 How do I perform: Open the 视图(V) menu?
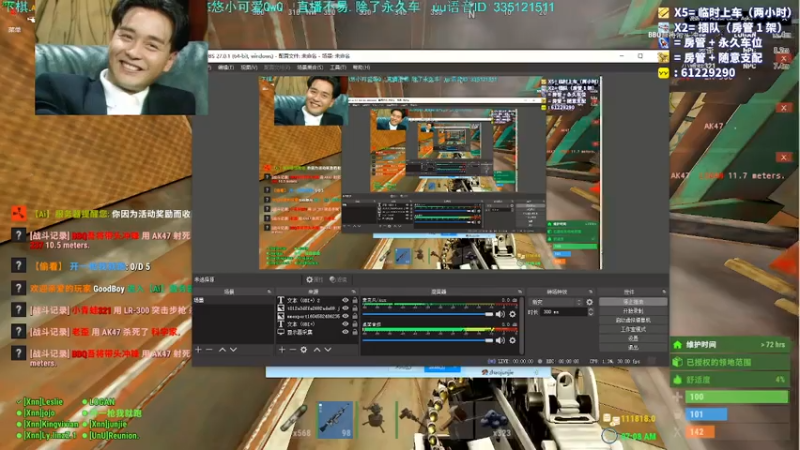point(249,67)
